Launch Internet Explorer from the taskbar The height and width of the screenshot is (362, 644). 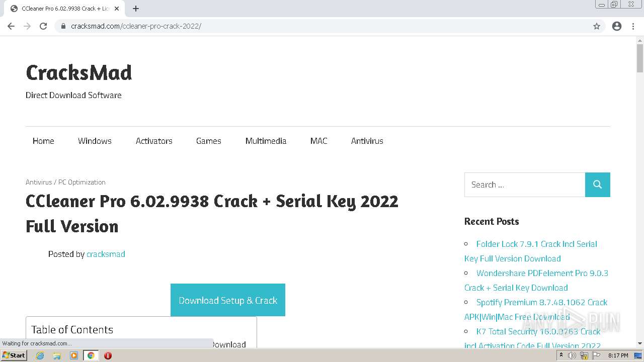click(x=40, y=355)
